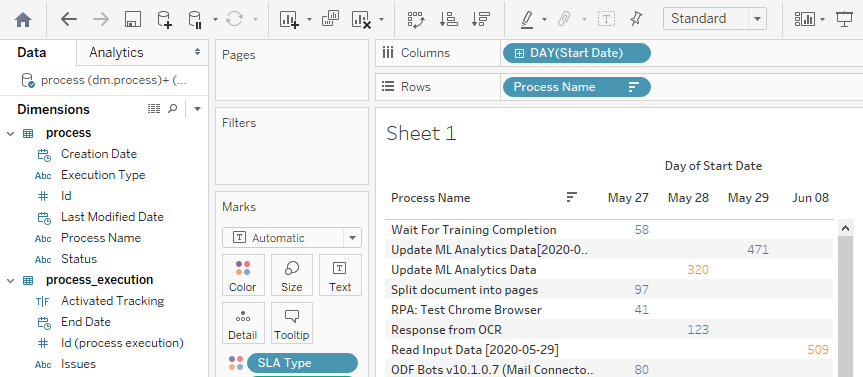Click the Fix Axes pin icon
The image size is (863, 377).
click(636, 19)
